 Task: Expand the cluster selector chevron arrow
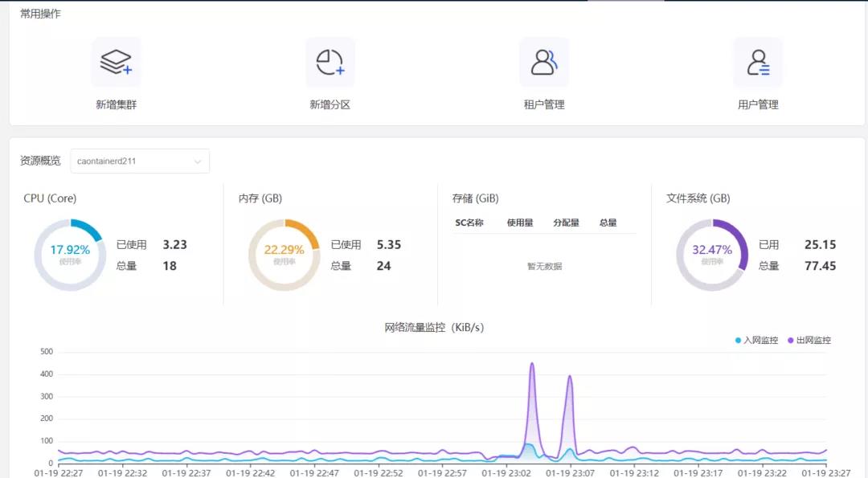(198, 161)
